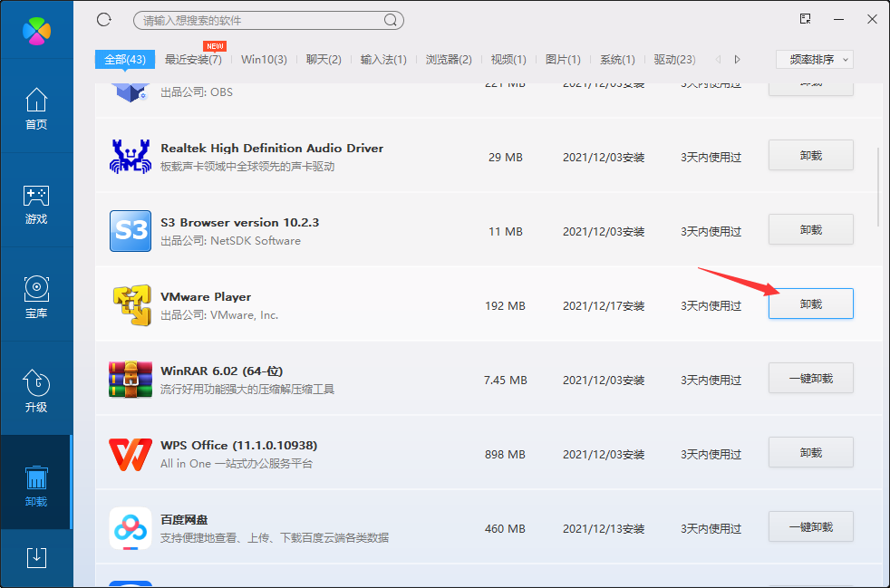Screen dimensions: 890x588
Task: Click 一键卸载 for WinRAR 6.02
Action: 810,378
